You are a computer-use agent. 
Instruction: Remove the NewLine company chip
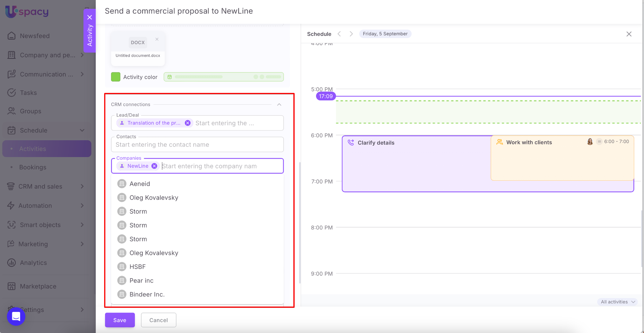(154, 166)
